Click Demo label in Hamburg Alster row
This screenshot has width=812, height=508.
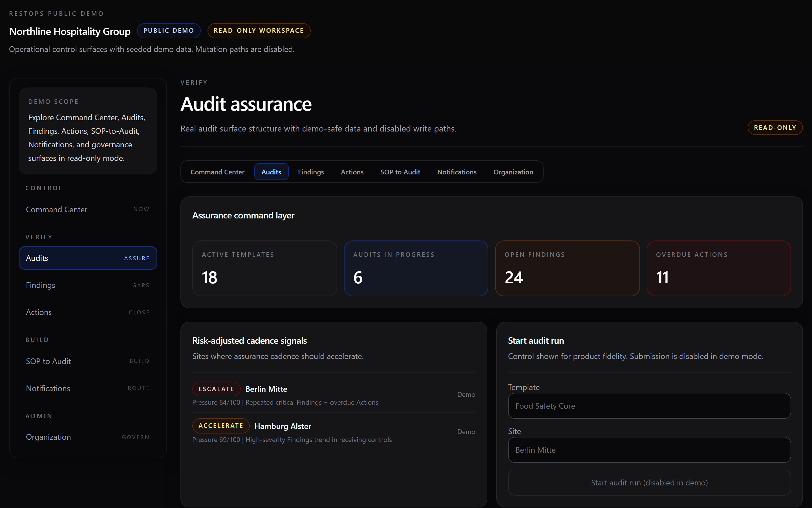pos(466,432)
